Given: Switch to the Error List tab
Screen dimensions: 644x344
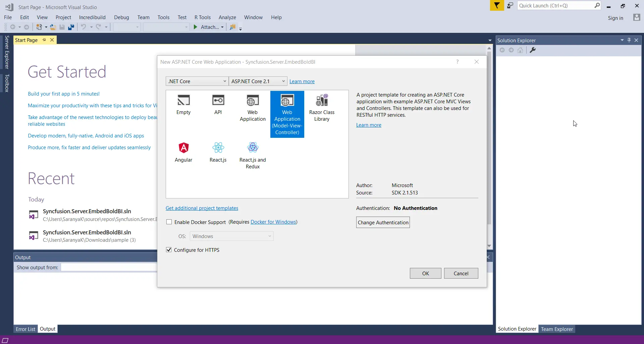Looking at the screenshot, I should [x=25, y=329].
